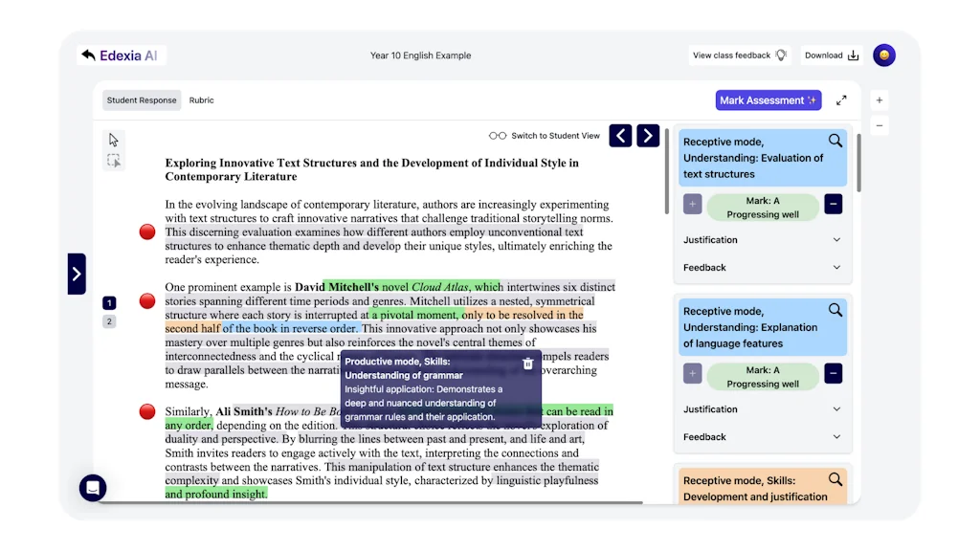Open the chat bubble in the bottom left corner
The image size is (980, 551).
[92, 488]
